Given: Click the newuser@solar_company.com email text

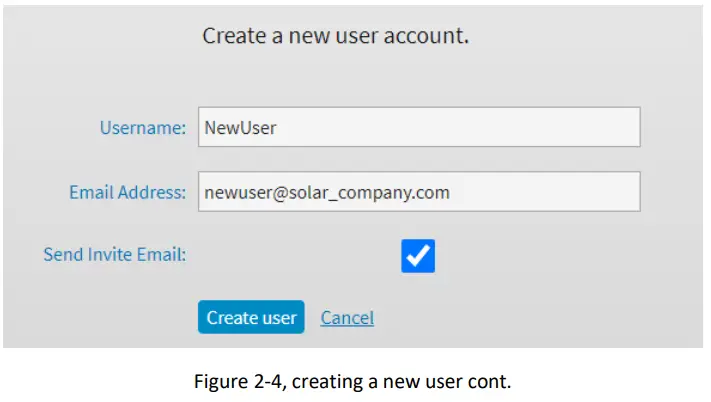Looking at the screenshot, I should (x=326, y=192).
